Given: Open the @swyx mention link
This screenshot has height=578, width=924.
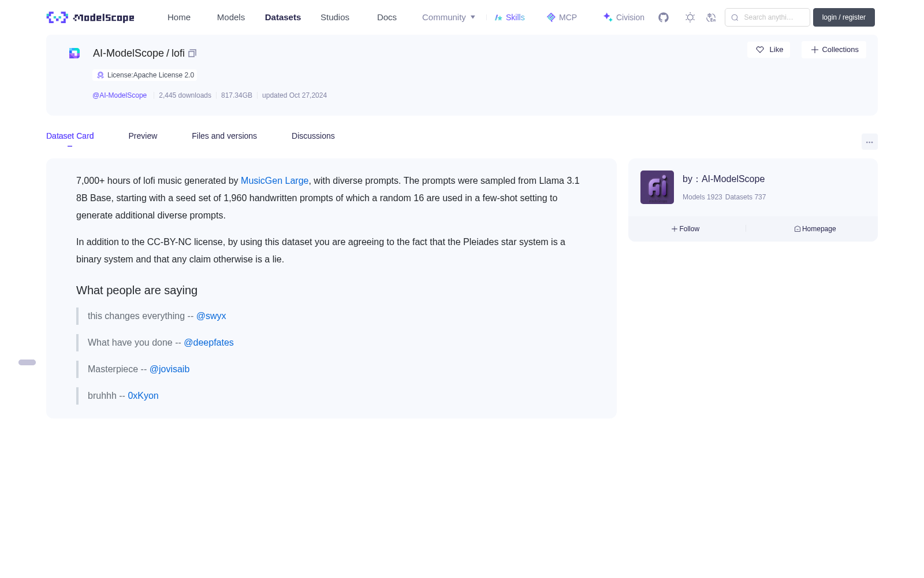Looking at the screenshot, I should [x=211, y=316].
